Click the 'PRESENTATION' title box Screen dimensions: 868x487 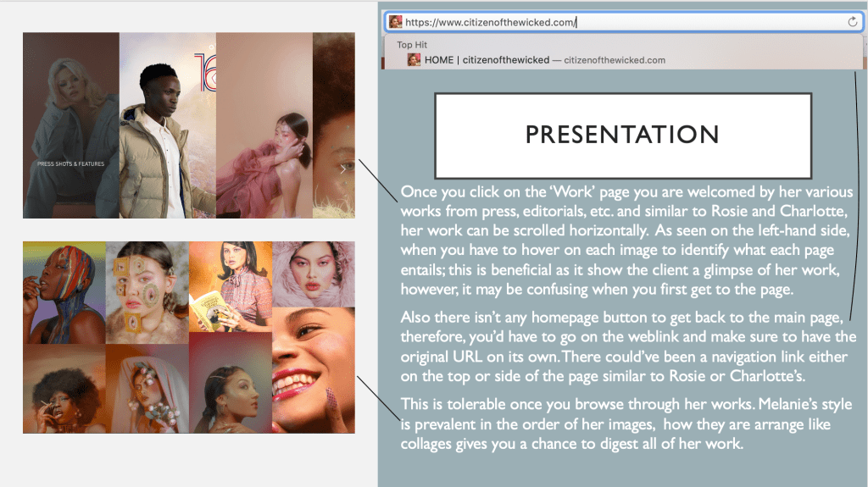pos(622,135)
